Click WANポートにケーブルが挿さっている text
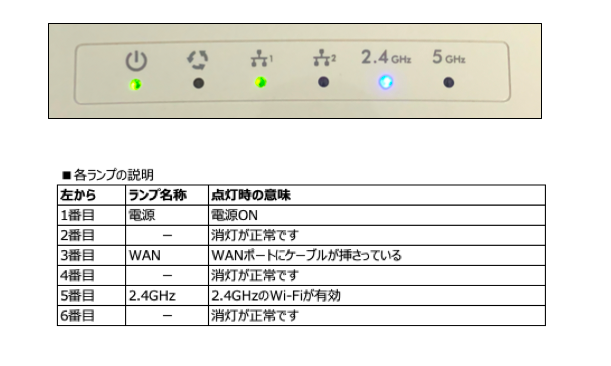The image size is (611, 366). (x=306, y=255)
